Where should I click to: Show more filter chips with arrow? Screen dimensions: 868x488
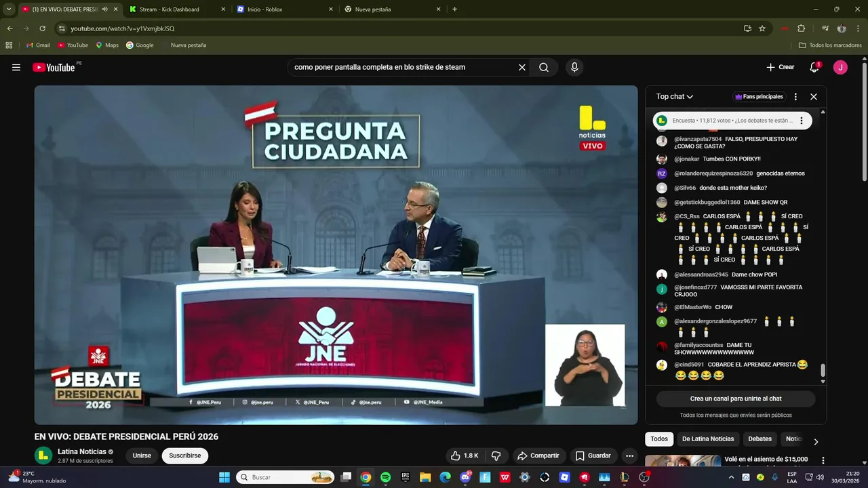click(x=816, y=441)
